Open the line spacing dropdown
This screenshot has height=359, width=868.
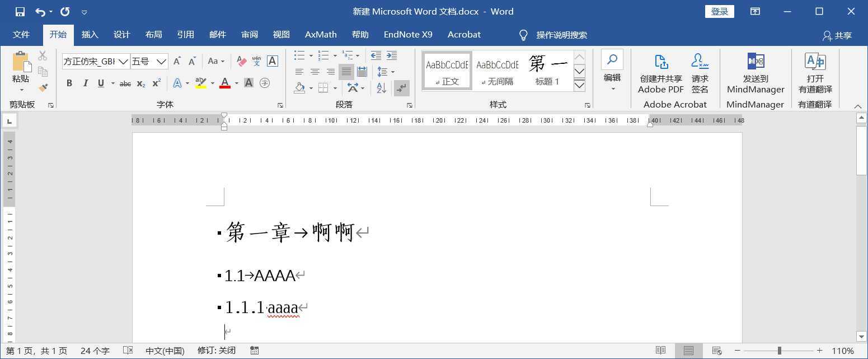386,72
